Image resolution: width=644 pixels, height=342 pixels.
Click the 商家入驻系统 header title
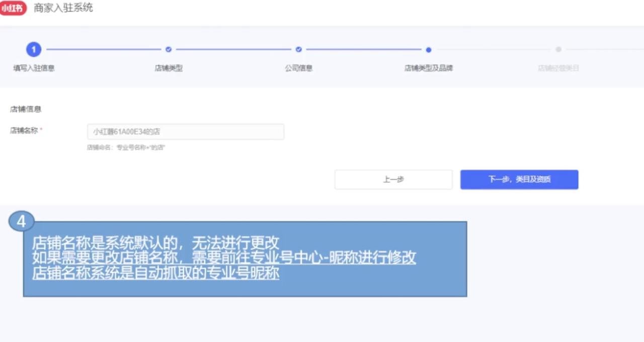63,8
